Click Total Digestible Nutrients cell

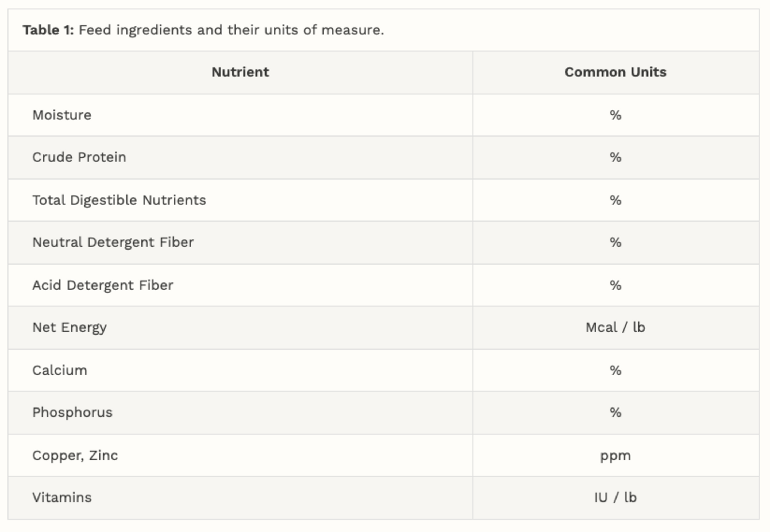(119, 200)
